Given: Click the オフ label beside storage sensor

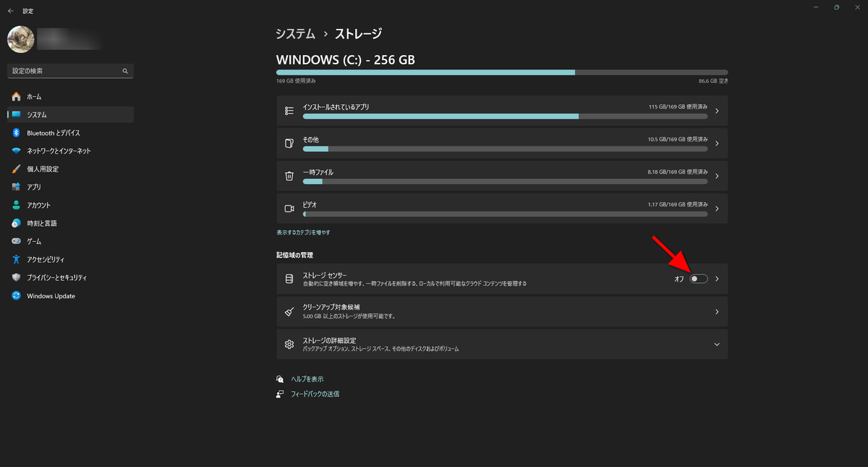Looking at the screenshot, I should (679, 279).
